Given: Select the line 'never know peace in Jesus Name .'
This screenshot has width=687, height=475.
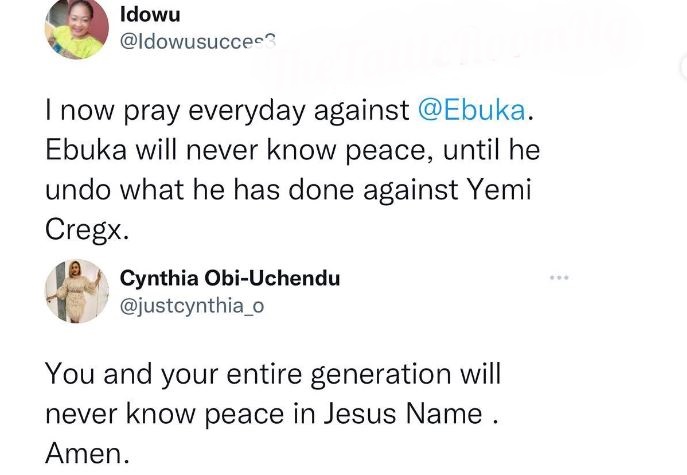Looking at the screenshot, I should [269, 414].
